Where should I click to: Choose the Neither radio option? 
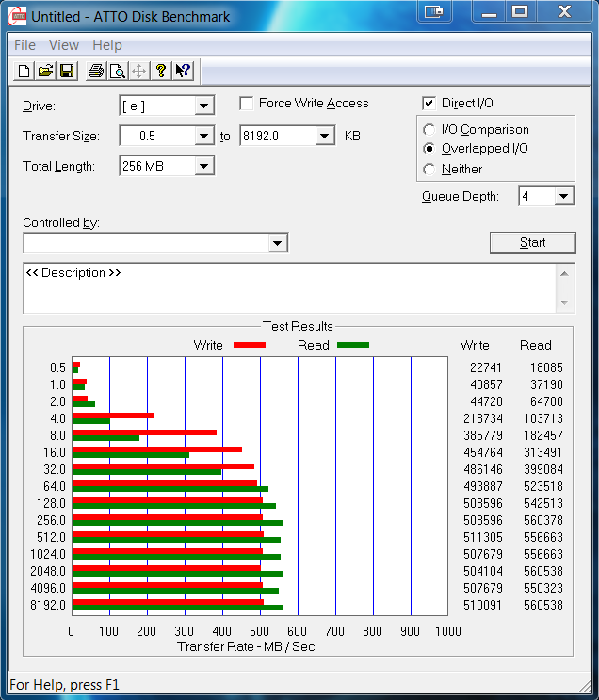tap(429, 170)
